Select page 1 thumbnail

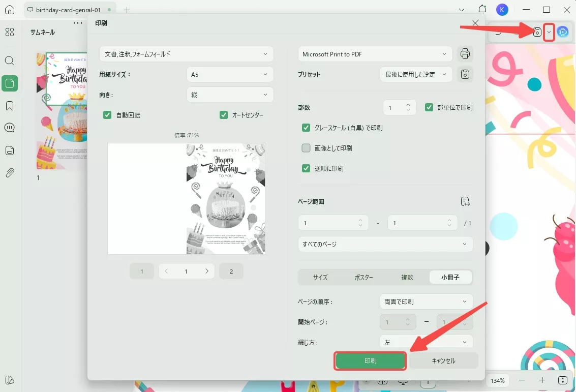[x=62, y=110]
